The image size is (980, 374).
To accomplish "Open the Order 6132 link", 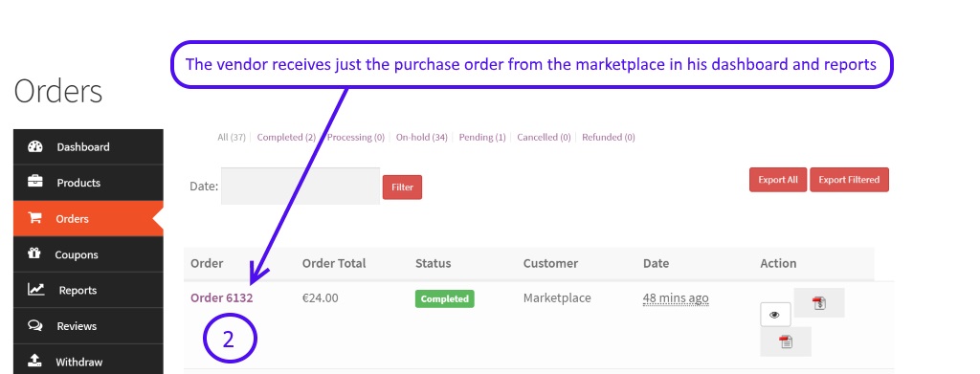I will click(x=222, y=297).
